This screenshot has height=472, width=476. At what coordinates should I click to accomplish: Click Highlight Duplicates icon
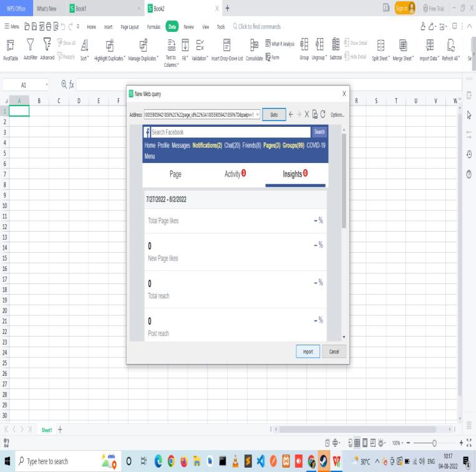coord(110,46)
